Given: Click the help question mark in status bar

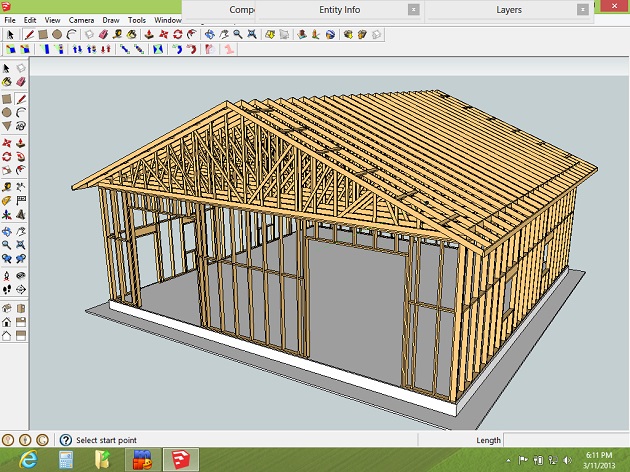Looking at the screenshot, I should click(66, 440).
